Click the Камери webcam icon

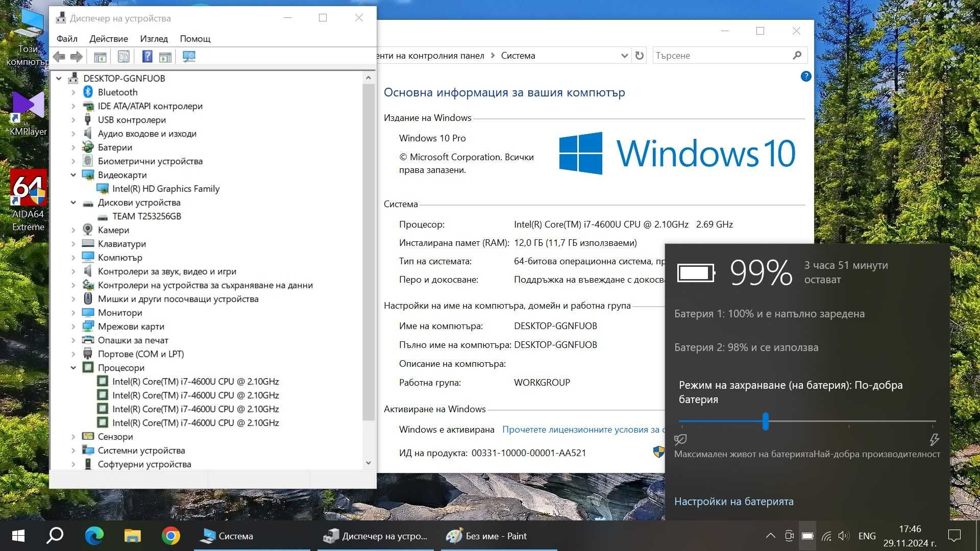pos(88,230)
